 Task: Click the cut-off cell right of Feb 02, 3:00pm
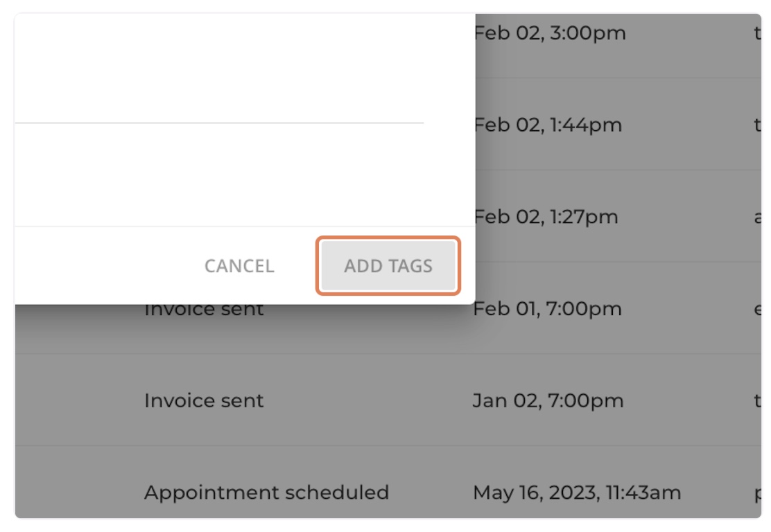tap(756, 33)
